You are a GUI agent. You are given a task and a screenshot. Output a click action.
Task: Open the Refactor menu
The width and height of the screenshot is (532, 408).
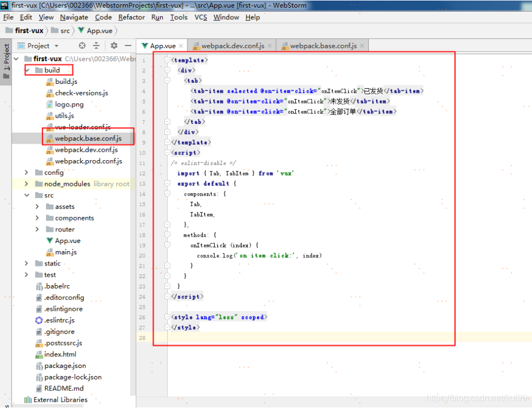pos(131,18)
